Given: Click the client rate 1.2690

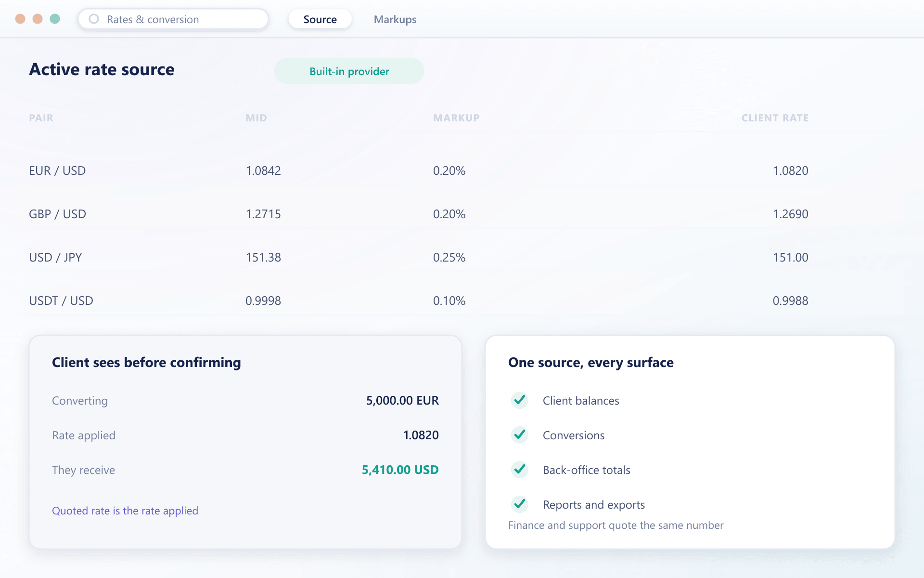Looking at the screenshot, I should coord(791,214).
